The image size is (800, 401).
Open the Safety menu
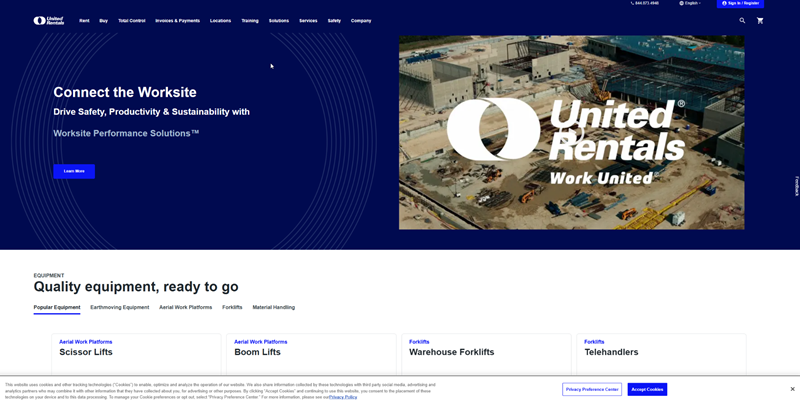pyautogui.click(x=334, y=21)
